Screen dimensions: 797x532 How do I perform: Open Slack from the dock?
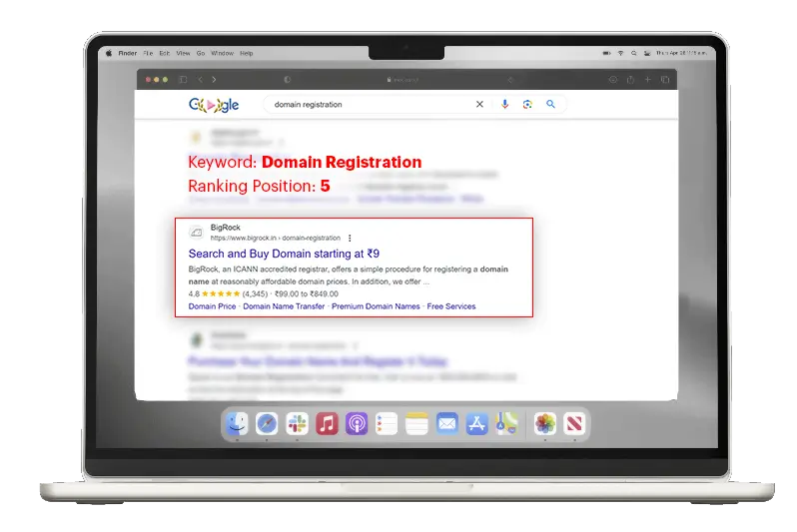[297, 424]
